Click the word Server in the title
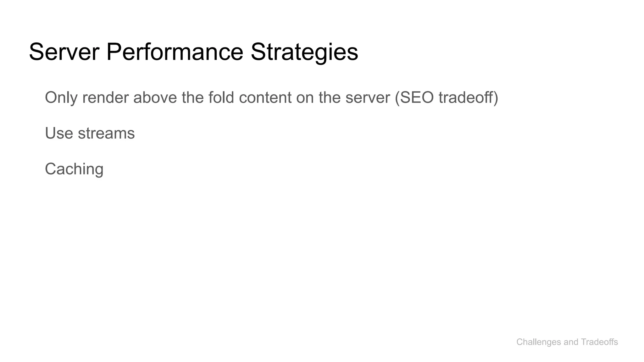 (x=64, y=52)
